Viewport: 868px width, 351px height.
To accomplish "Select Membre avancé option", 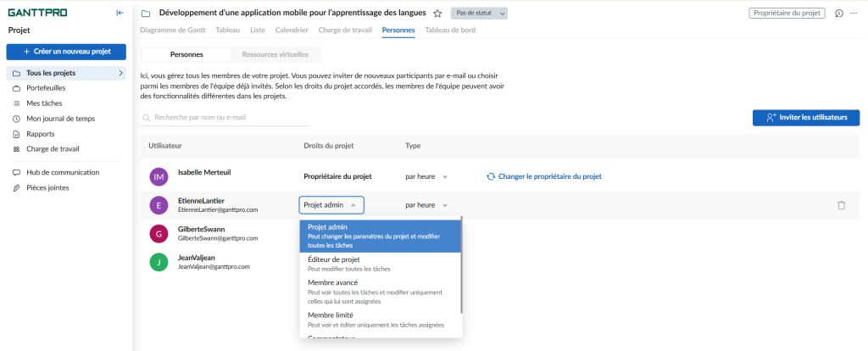I will 381,292.
